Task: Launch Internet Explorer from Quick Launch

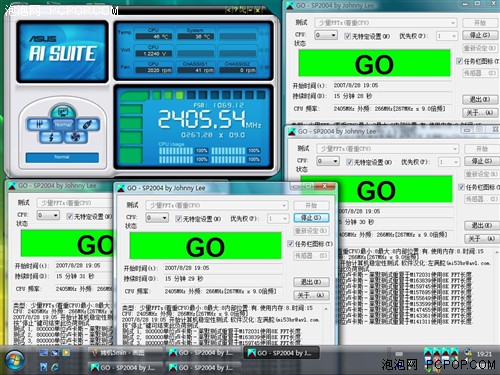Action: 55,367
